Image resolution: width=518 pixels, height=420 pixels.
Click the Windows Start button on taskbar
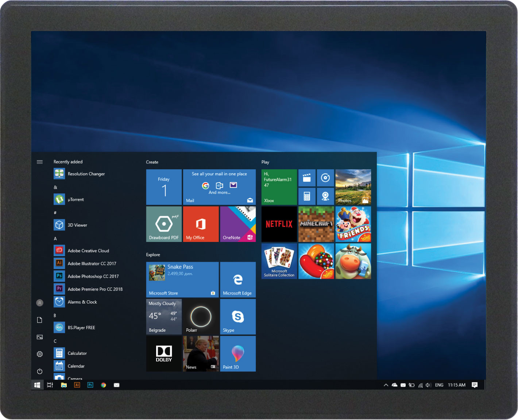[x=37, y=385]
